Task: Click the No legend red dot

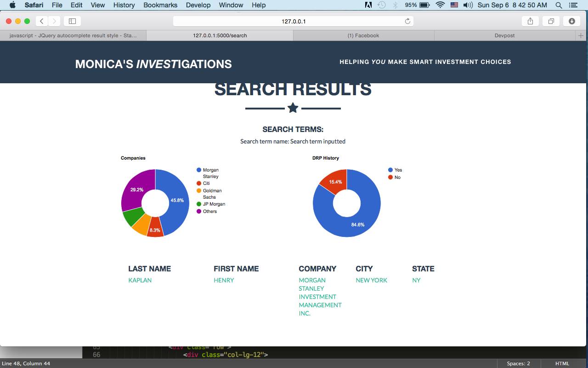Action: [x=390, y=177]
